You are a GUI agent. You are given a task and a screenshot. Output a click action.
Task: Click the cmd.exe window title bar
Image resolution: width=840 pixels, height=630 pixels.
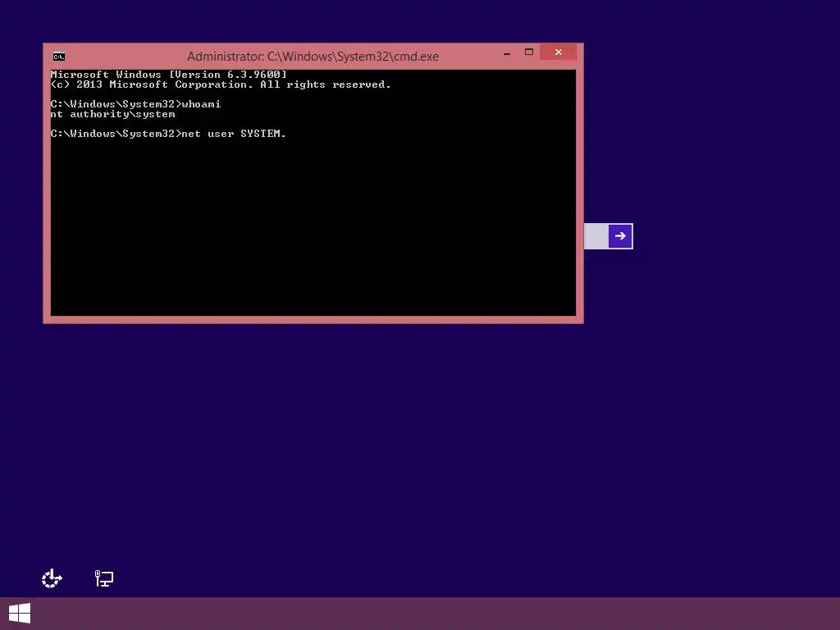click(313, 57)
